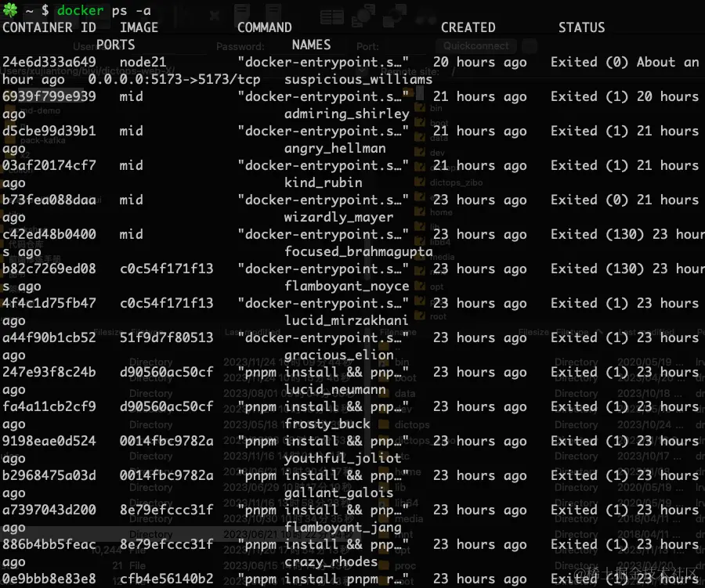Click container name admiring_shirley
The image size is (705, 588).
347,114
